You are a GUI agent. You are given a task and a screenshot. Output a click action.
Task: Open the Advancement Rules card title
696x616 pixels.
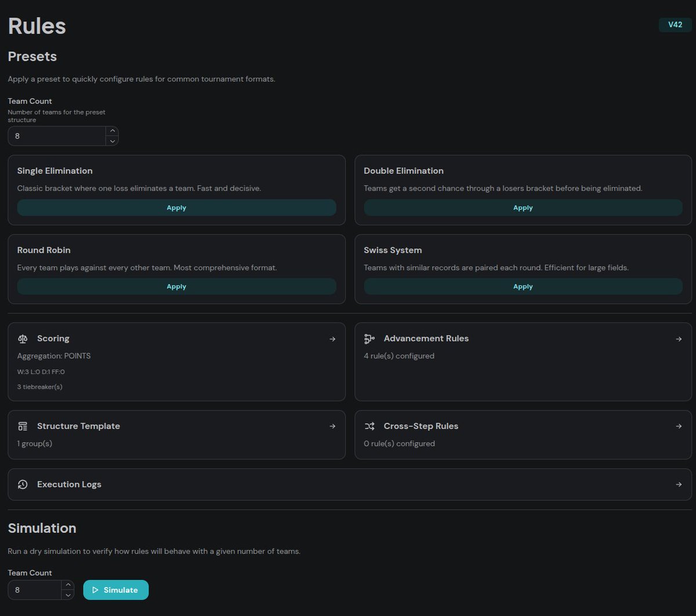pos(426,339)
